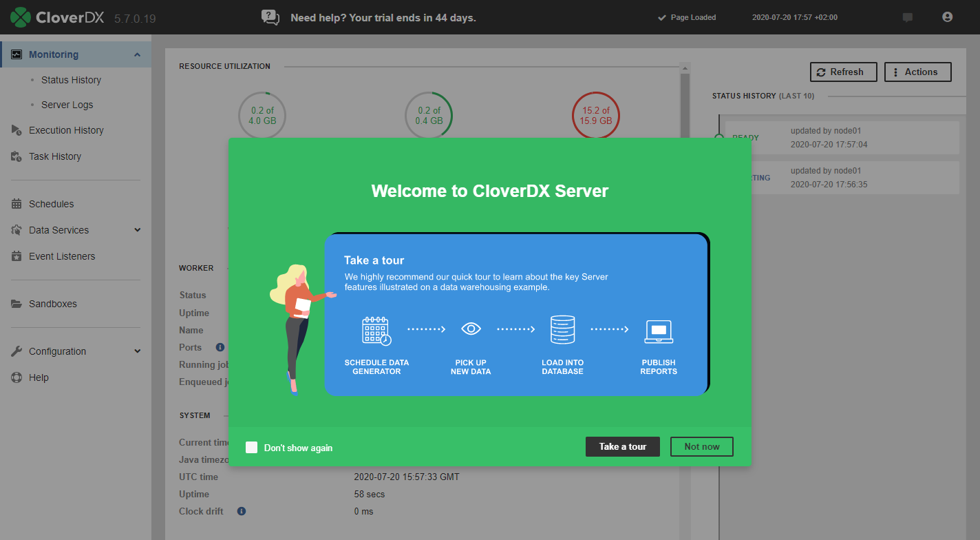The width and height of the screenshot is (980, 540).
Task: Expand the Configuration submenu arrow
Action: coord(137,351)
